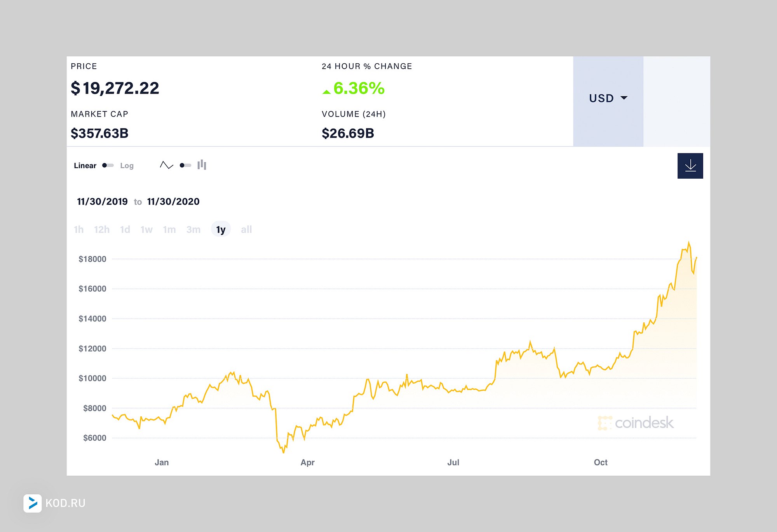Image resolution: width=777 pixels, height=532 pixels.
Task: Switch to the 1w time range
Action: [146, 229]
